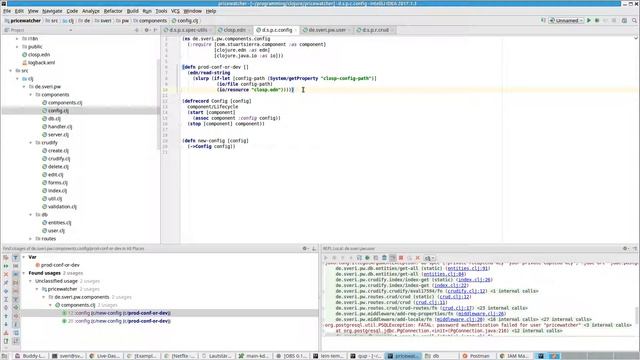640x360 pixels.
Task: Switch to the closp.edn editor tab
Action: (233, 30)
